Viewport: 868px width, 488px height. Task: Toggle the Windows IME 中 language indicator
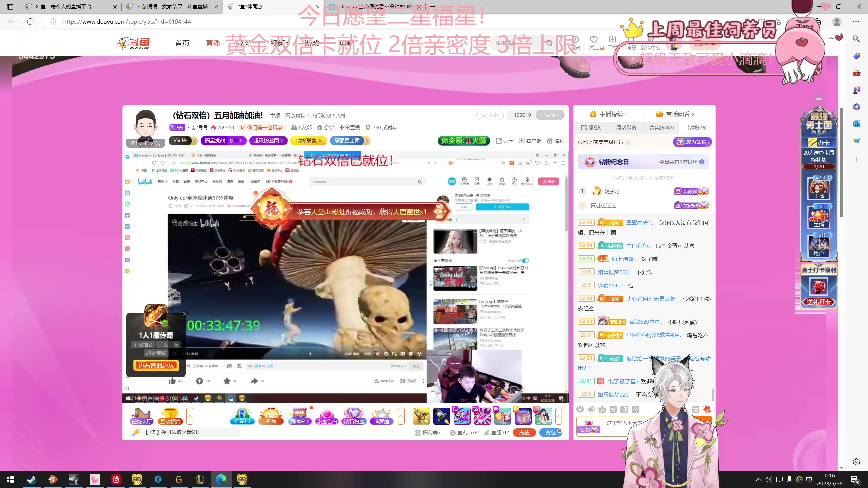click(809, 479)
